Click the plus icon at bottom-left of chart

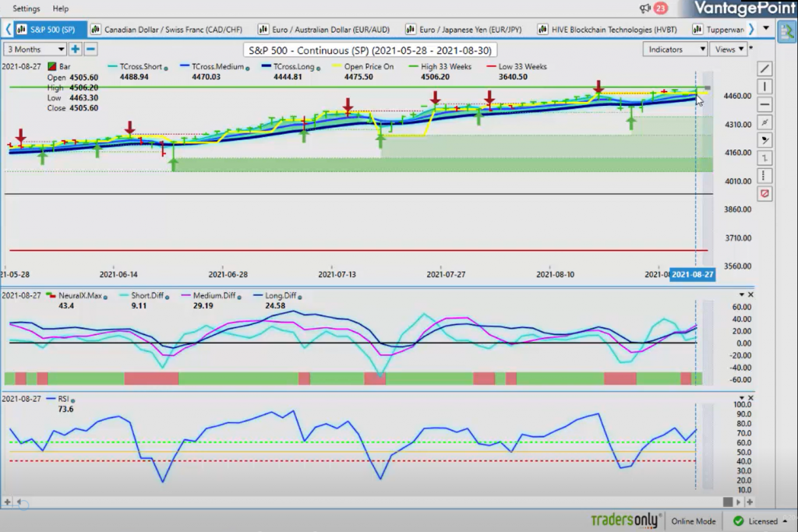pyautogui.click(x=7, y=502)
